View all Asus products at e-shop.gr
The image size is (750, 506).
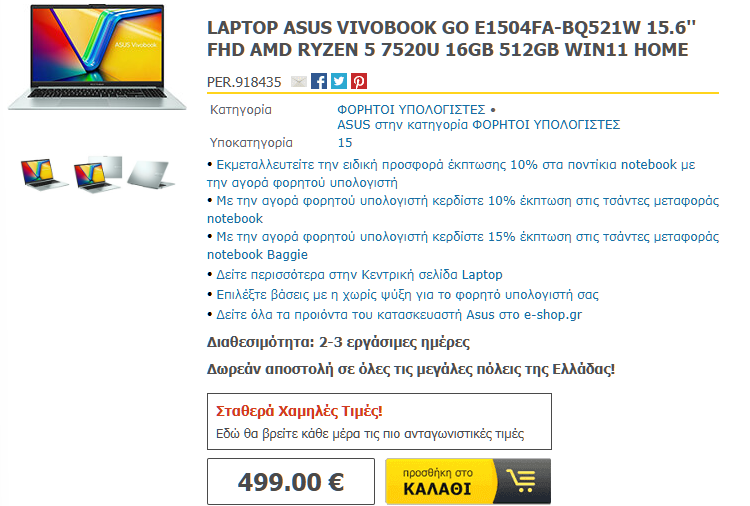(399, 315)
